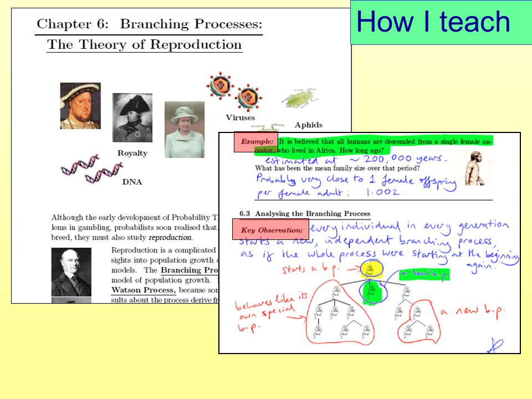Click the "DNA" caption
The image size is (532, 399).
[132, 182]
